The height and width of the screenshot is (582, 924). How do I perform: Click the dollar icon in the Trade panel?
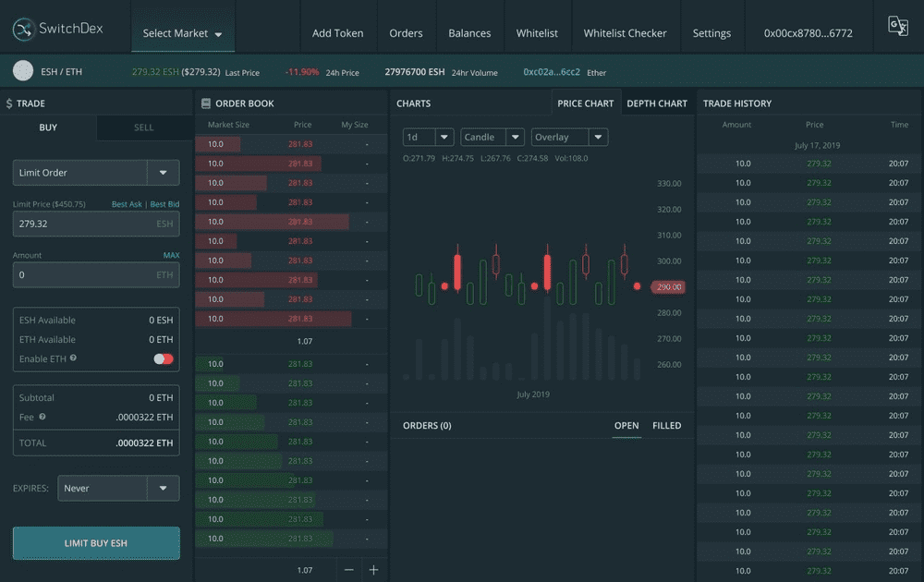pos(11,103)
